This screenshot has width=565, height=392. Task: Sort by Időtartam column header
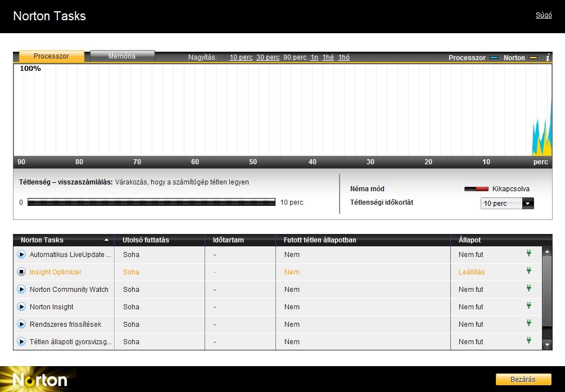228,240
